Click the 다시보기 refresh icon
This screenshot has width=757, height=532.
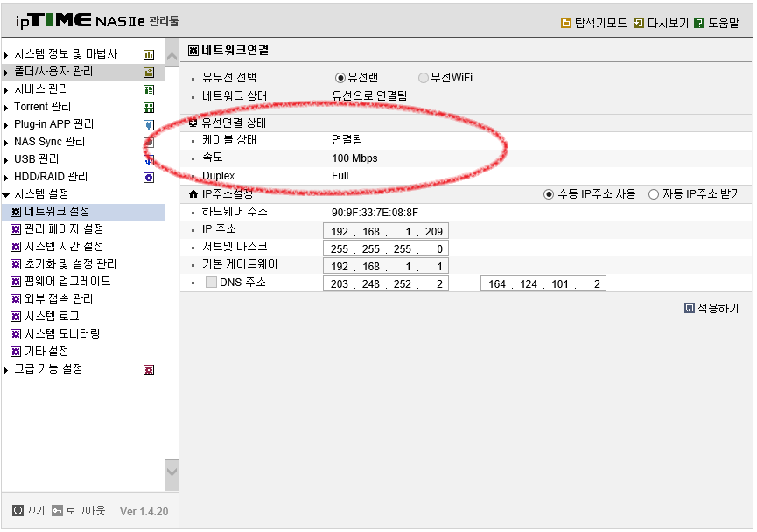(x=639, y=23)
